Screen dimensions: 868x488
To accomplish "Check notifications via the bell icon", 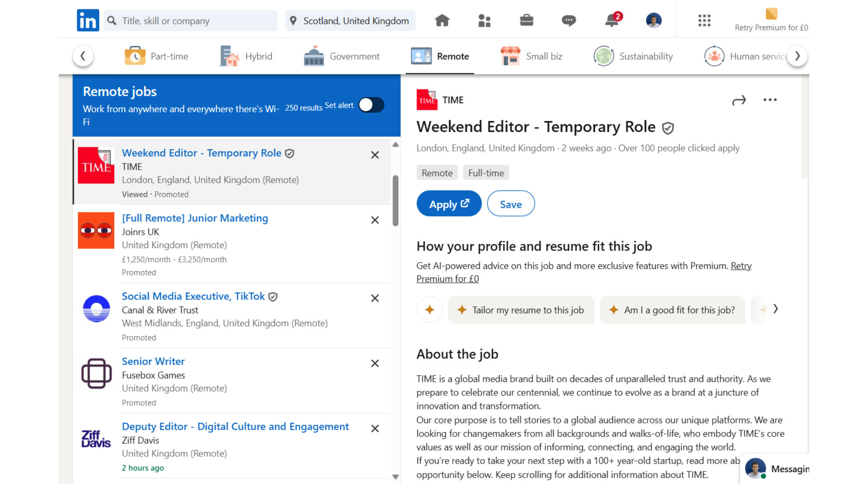I will click(x=611, y=21).
